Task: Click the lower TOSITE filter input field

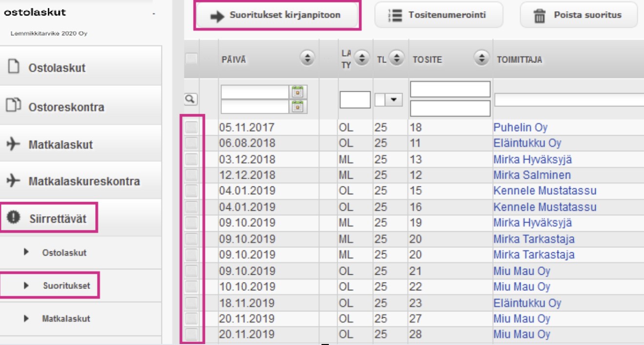Action: (x=450, y=108)
